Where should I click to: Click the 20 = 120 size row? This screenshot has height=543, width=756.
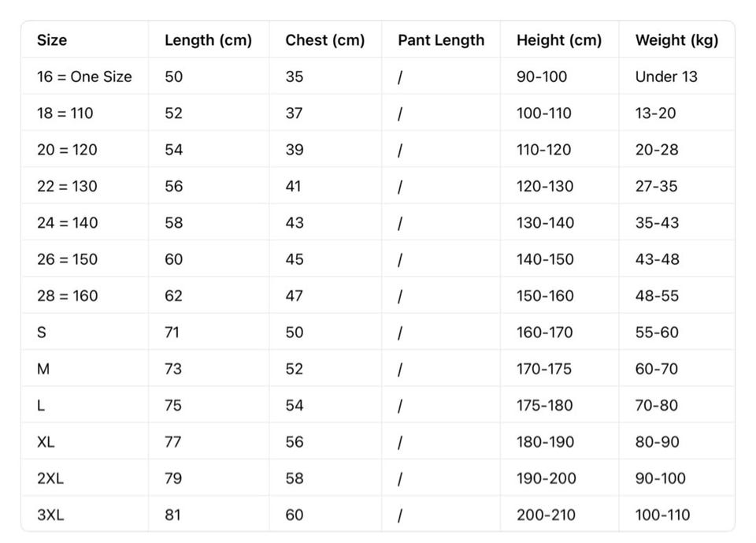point(378,150)
